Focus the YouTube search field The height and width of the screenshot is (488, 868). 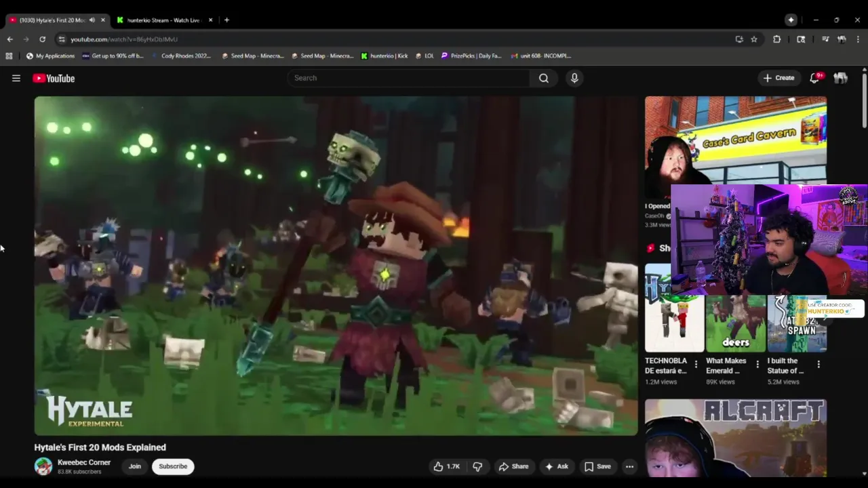(x=409, y=78)
